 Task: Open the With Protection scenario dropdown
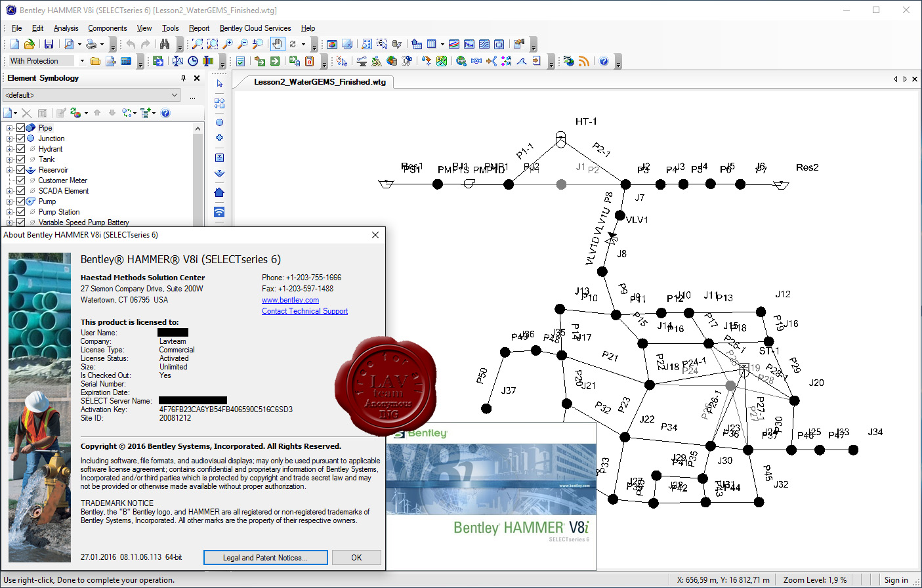[82, 61]
